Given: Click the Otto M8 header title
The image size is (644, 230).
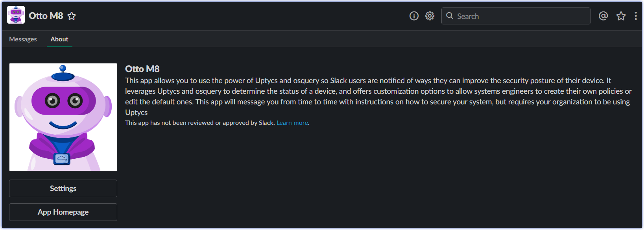Looking at the screenshot, I should coord(46,16).
